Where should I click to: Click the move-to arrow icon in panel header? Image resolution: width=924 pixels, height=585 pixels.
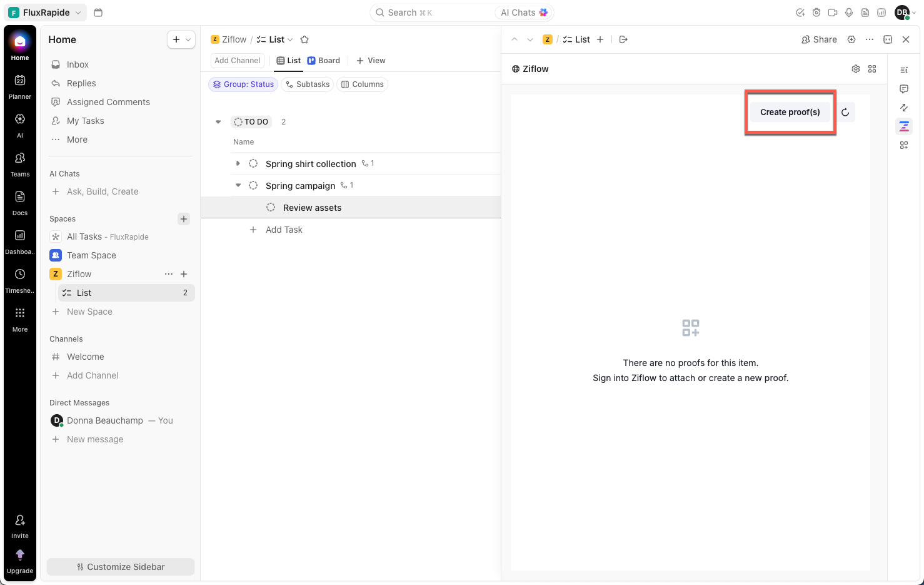pos(623,39)
